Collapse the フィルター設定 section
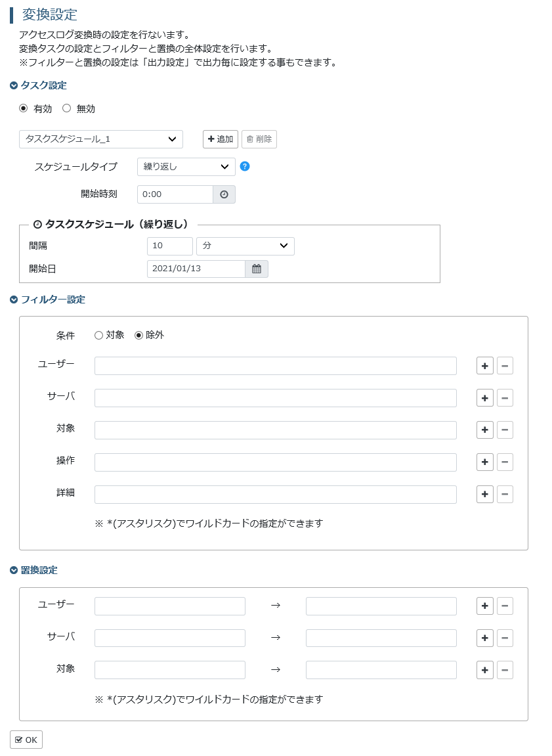 click(48, 300)
